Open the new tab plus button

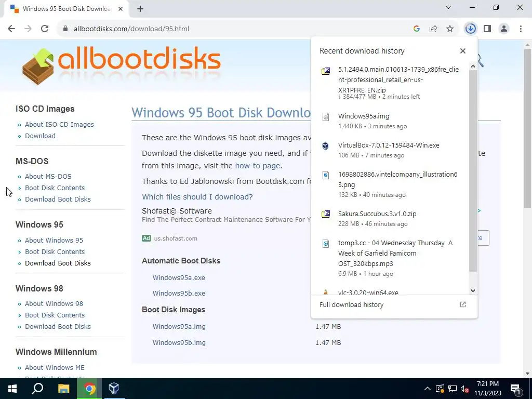140,9
